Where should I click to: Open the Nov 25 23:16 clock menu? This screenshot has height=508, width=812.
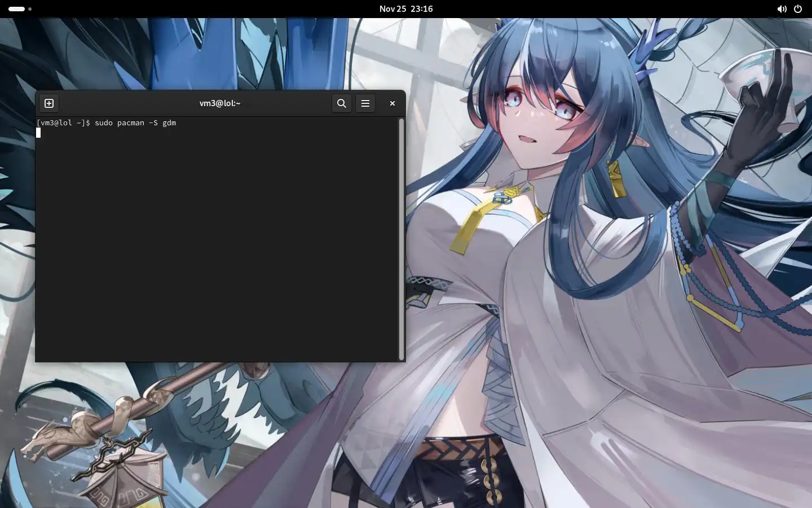point(406,9)
